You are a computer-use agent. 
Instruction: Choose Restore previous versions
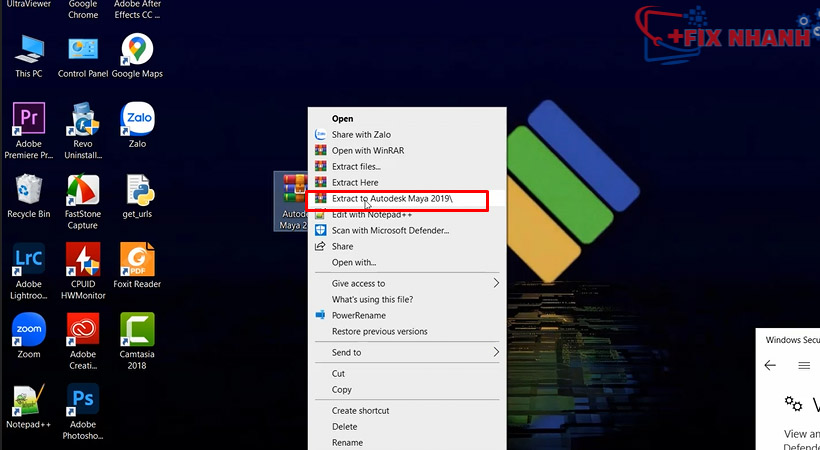pyautogui.click(x=407, y=331)
